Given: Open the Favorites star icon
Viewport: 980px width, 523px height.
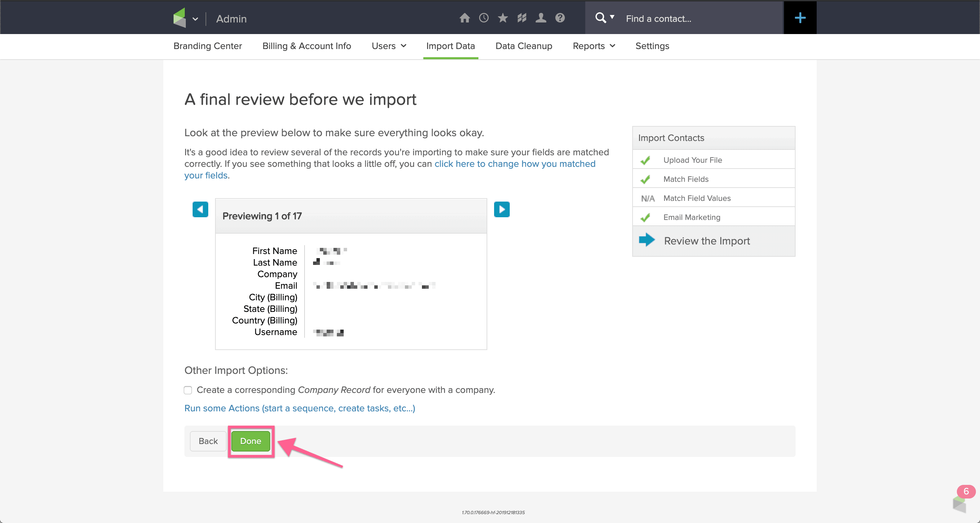Looking at the screenshot, I should 503,18.
